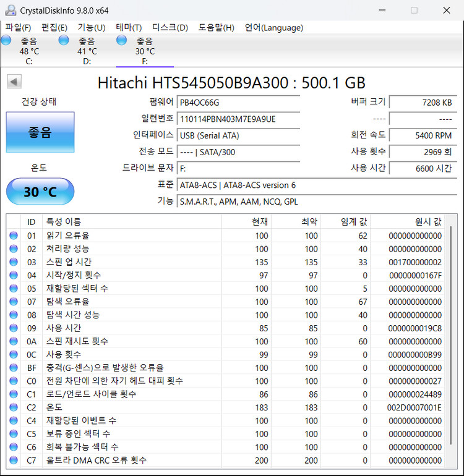Click the 특성 이름 column header
The width and height of the screenshot is (464, 476).
(x=132, y=221)
